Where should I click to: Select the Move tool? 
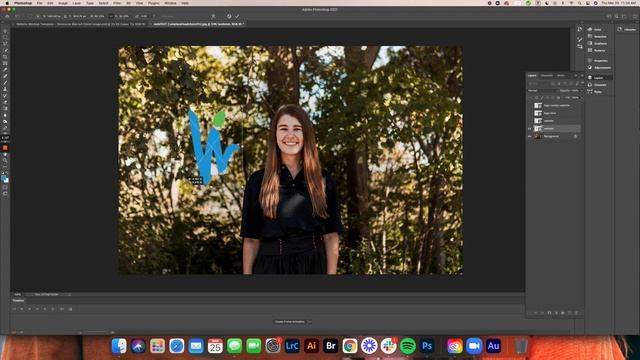click(x=5, y=31)
